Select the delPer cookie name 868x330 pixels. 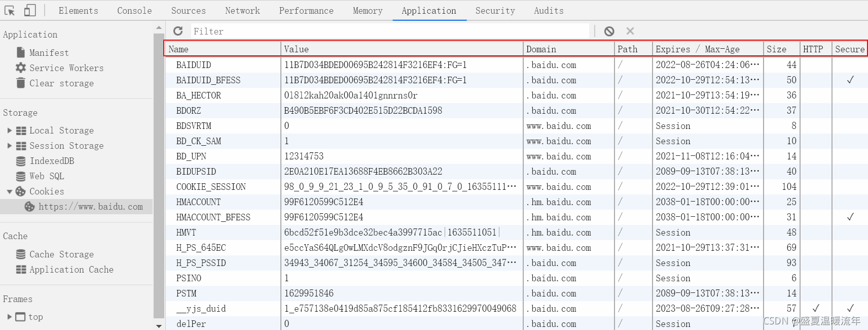coord(191,323)
